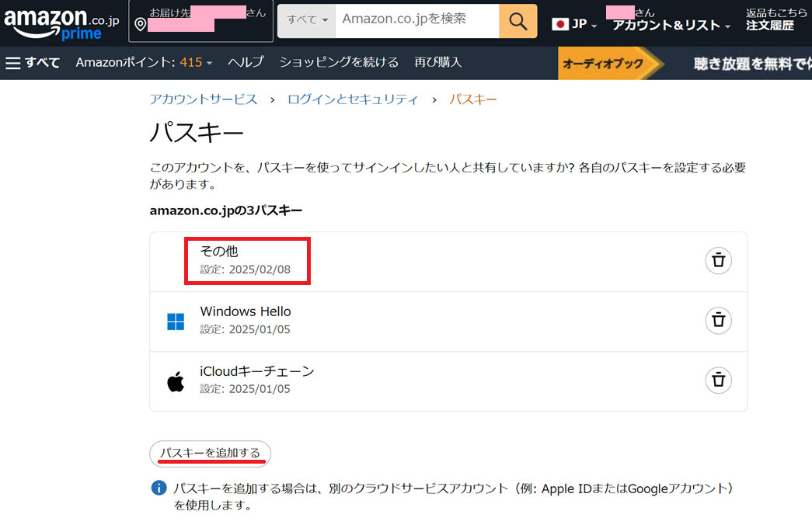Delete the Windows Hello passkey
This screenshot has height=525, width=812.
point(718,320)
